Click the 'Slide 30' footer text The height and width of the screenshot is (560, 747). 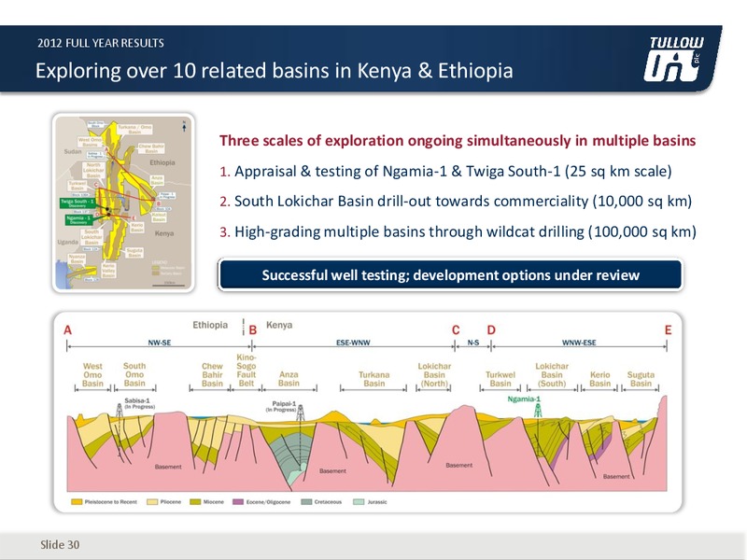click(60, 545)
